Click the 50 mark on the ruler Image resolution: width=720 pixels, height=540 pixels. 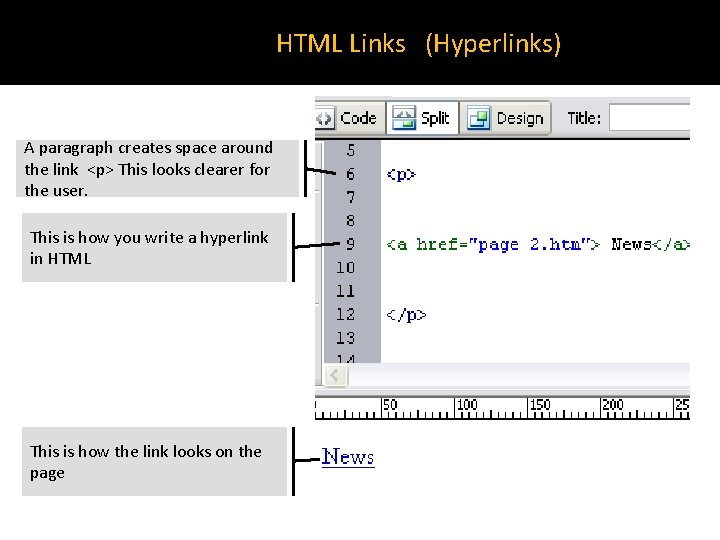coord(389,405)
